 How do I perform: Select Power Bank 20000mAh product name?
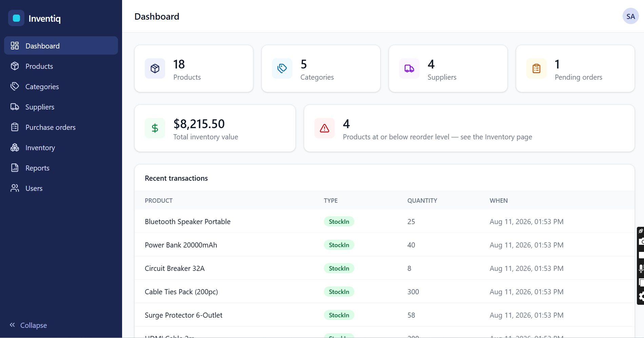[181, 245]
